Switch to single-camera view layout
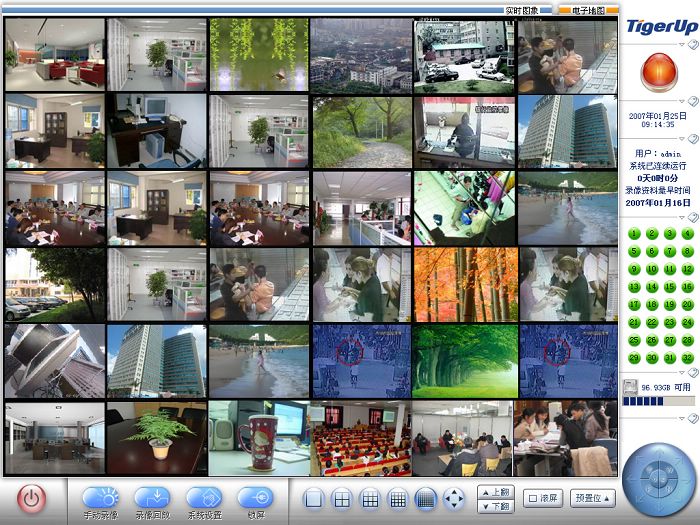 coord(313,498)
